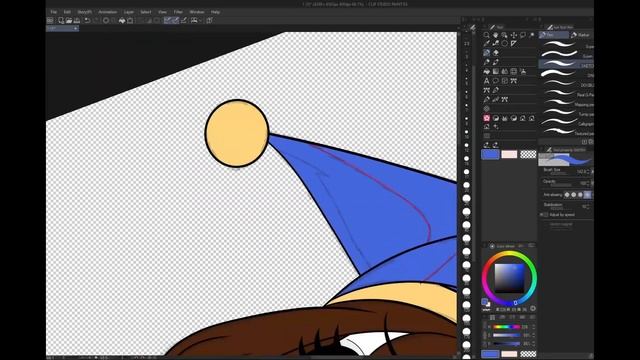The height and width of the screenshot is (360, 640).
Task: Select the Zoom magnifier tool
Action: [487, 36]
